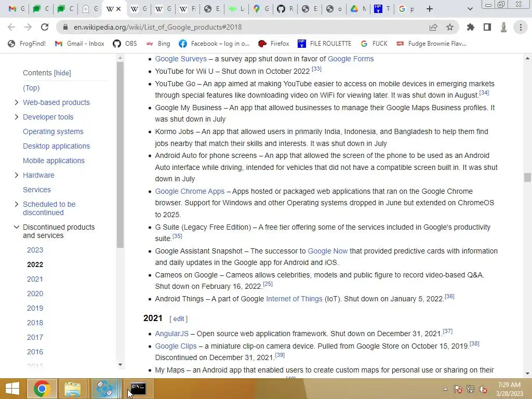
Task: Expand Scheduled to be discontinued section
Action: (x=16, y=204)
